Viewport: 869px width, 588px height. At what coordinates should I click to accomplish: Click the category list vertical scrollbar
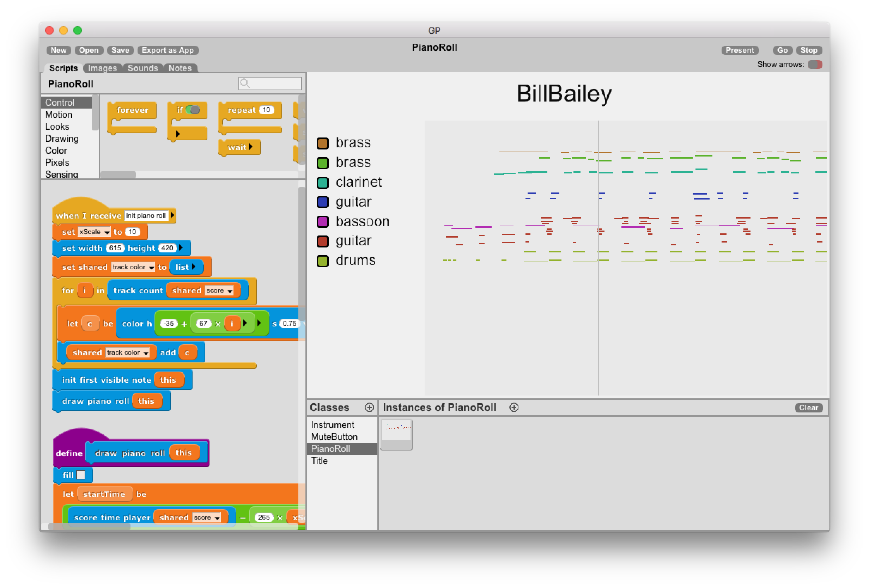95,112
